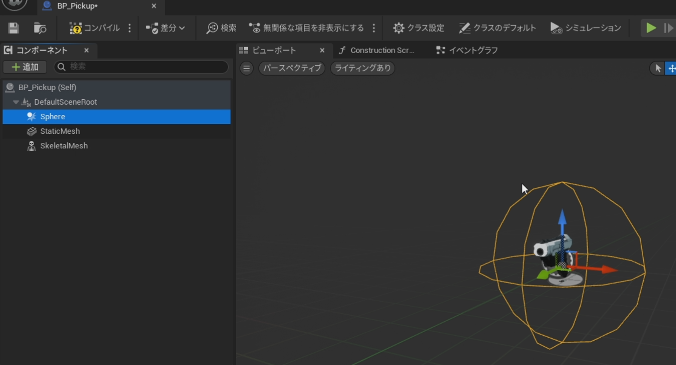The width and height of the screenshot is (676, 365).
Task: Activate the translate mode icon in viewport
Action: (671, 68)
